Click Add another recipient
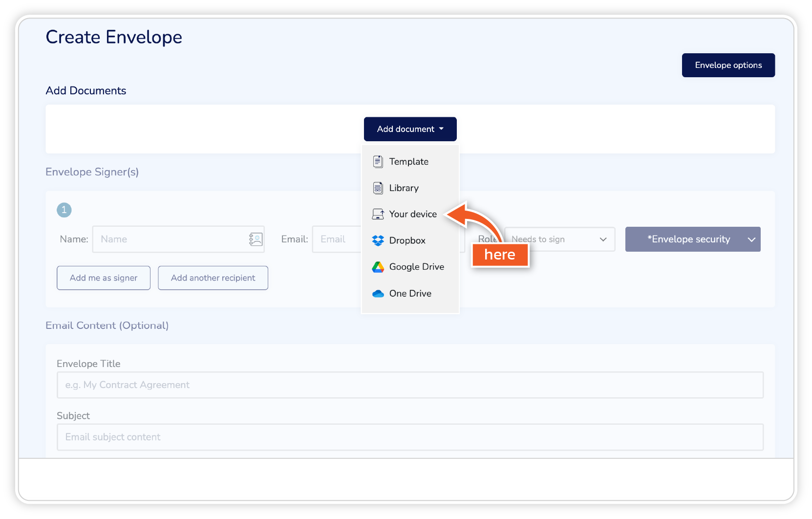The width and height of the screenshot is (812, 519). click(x=213, y=278)
